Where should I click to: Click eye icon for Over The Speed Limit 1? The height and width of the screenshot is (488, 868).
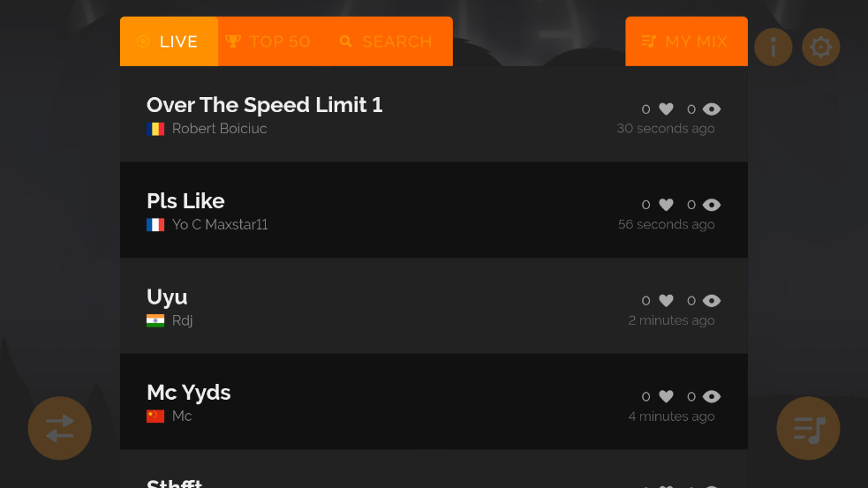(x=712, y=109)
